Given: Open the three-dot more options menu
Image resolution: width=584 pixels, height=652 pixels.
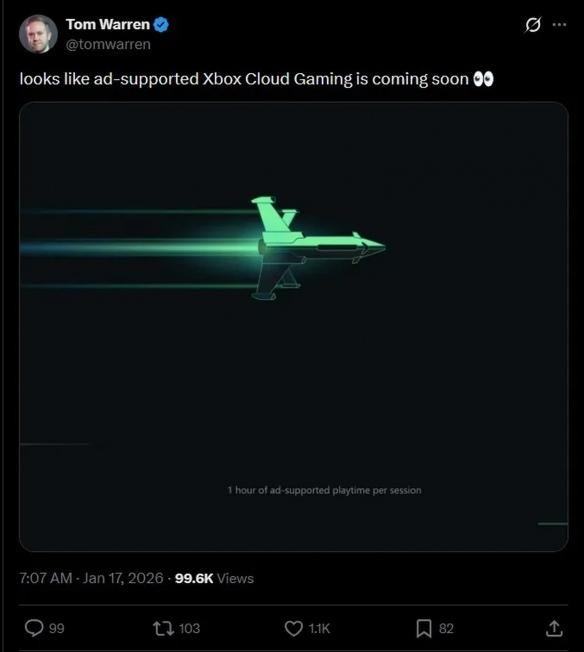Looking at the screenshot, I should [559, 25].
